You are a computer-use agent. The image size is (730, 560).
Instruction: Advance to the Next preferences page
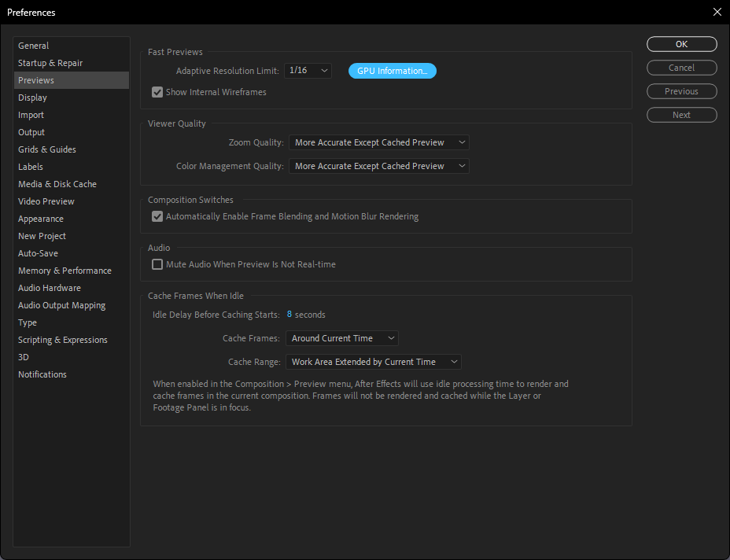[x=681, y=115]
